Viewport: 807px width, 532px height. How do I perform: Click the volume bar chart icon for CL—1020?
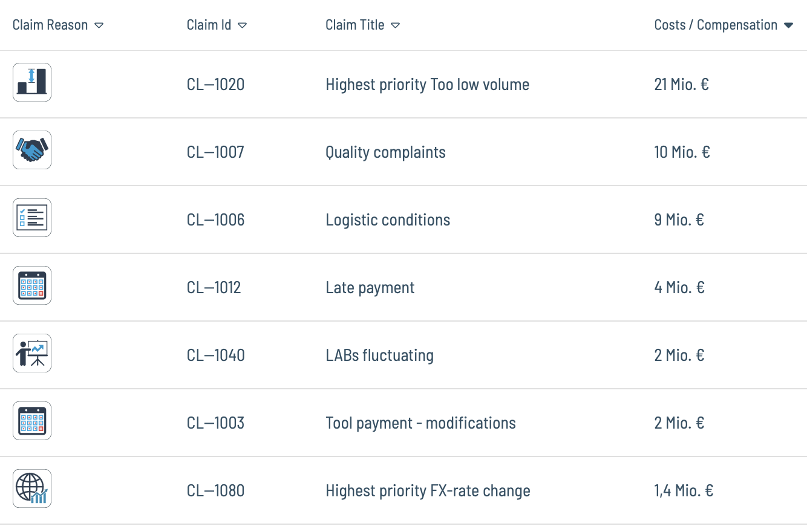(x=32, y=82)
